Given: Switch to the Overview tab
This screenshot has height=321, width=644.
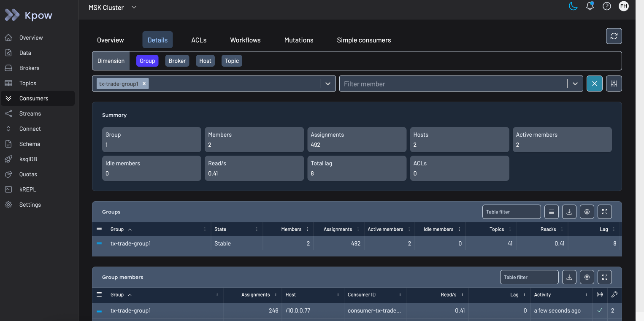Looking at the screenshot, I should (111, 40).
